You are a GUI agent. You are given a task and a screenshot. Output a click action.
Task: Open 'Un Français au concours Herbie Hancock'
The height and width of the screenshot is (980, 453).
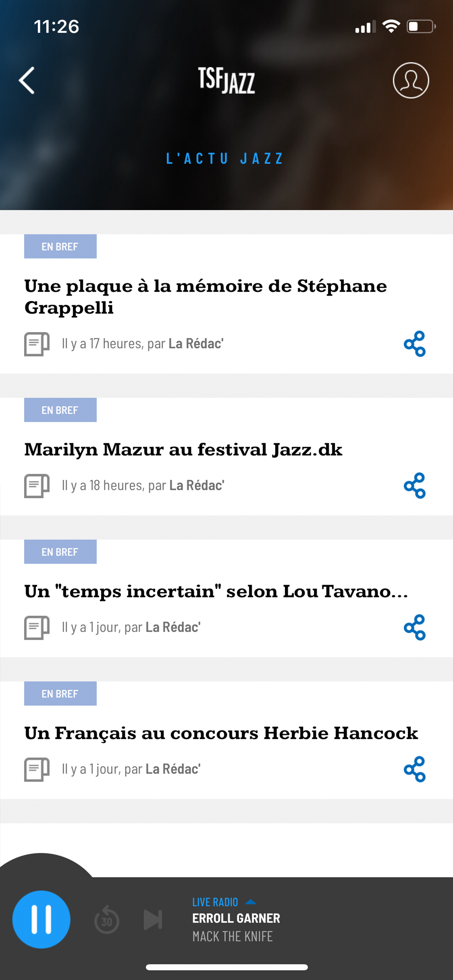(x=221, y=733)
